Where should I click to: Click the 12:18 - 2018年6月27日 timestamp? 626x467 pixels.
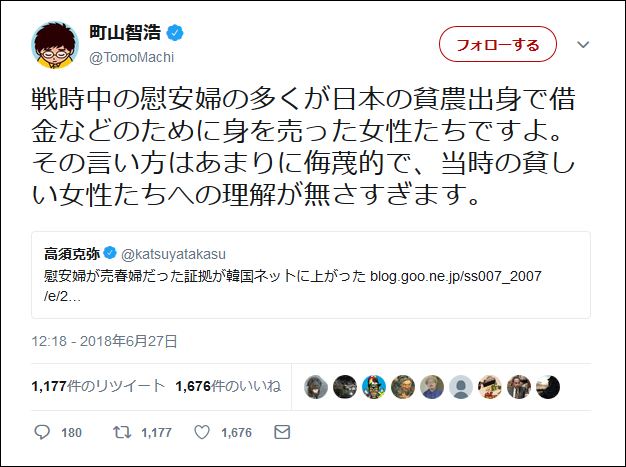pos(105,342)
